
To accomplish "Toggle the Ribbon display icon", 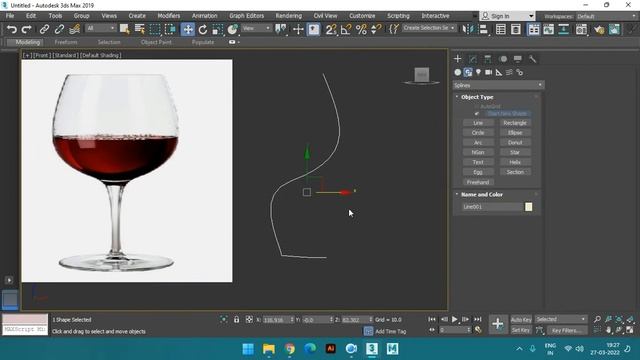I will pyautogui.click(x=533, y=29).
